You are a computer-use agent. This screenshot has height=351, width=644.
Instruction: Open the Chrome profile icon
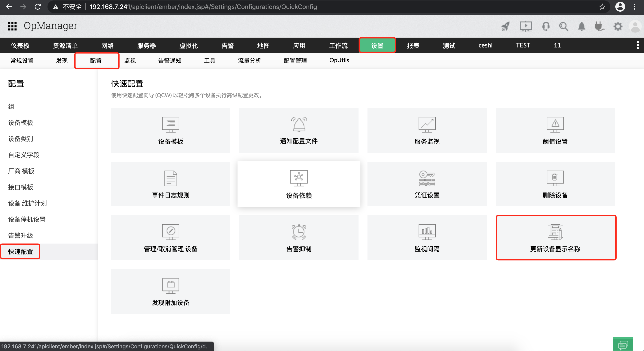[x=620, y=7]
